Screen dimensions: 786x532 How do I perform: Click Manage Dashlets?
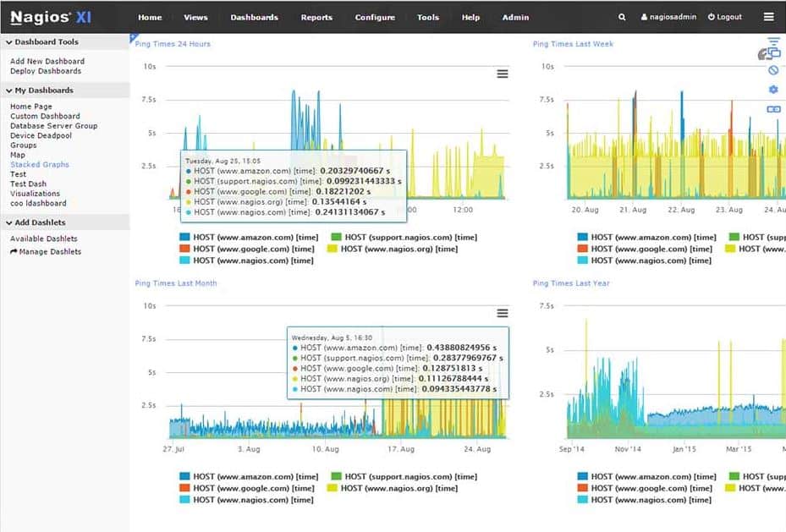coord(50,251)
